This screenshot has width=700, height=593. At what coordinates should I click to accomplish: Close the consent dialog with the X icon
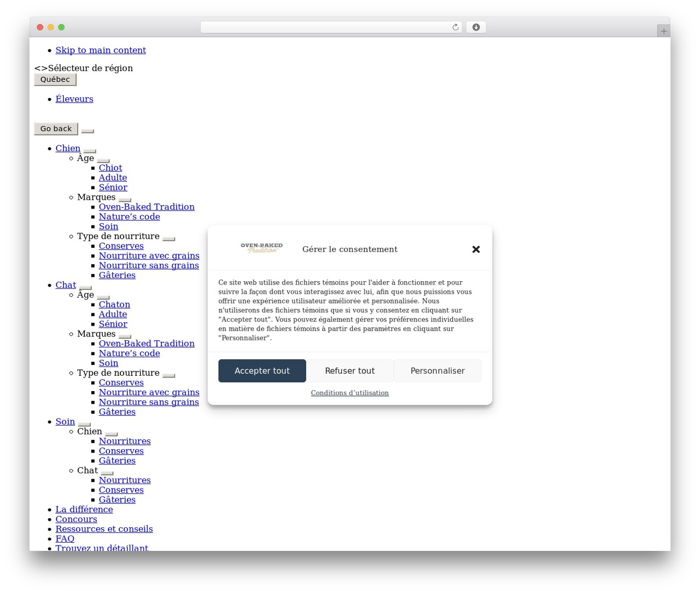(476, 249)
